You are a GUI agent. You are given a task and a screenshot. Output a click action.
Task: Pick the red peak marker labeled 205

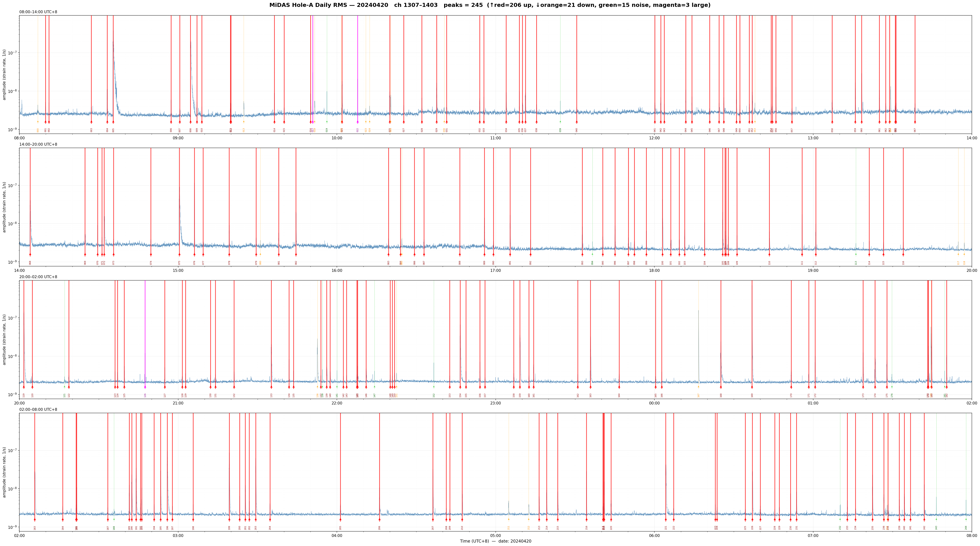(x=340, y=519)
